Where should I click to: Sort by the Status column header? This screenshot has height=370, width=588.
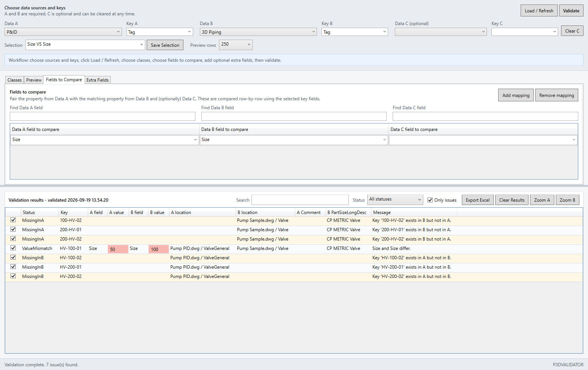[x=39, y=212]
